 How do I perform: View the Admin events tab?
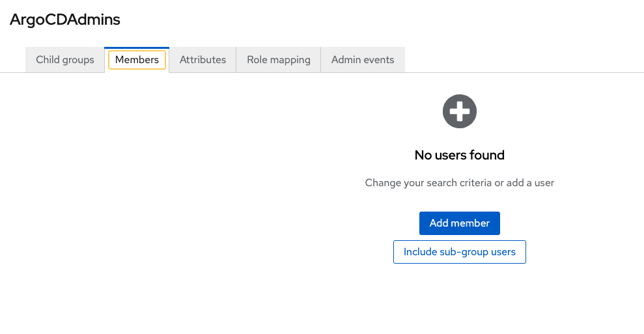(363, 60)
